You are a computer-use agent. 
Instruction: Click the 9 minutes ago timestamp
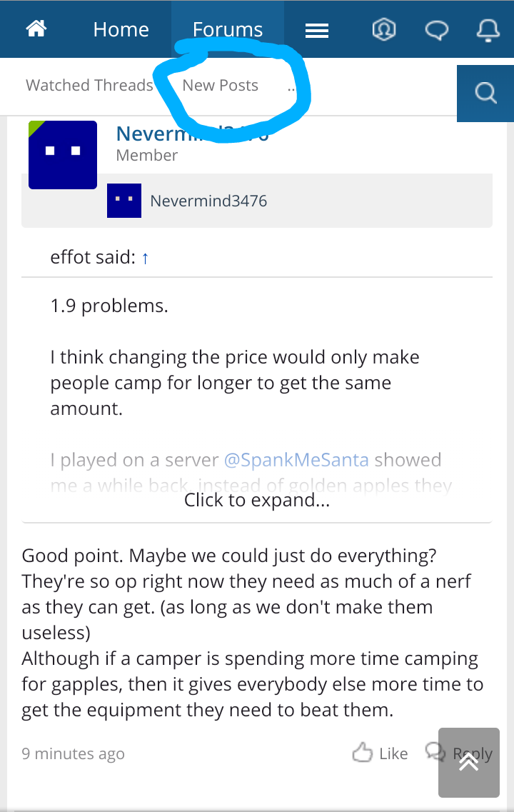73,753
